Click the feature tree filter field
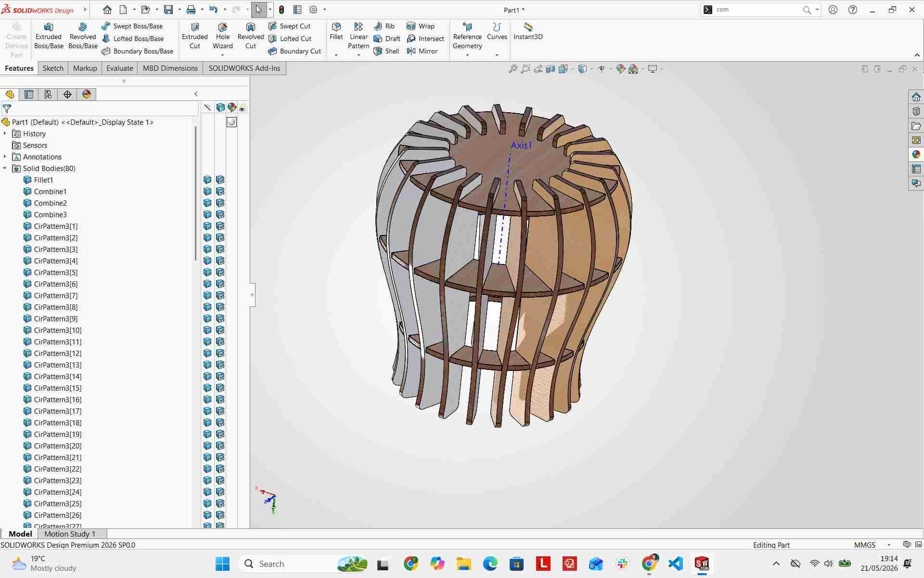This screenshot has height=578, width=924. point(103,109)
